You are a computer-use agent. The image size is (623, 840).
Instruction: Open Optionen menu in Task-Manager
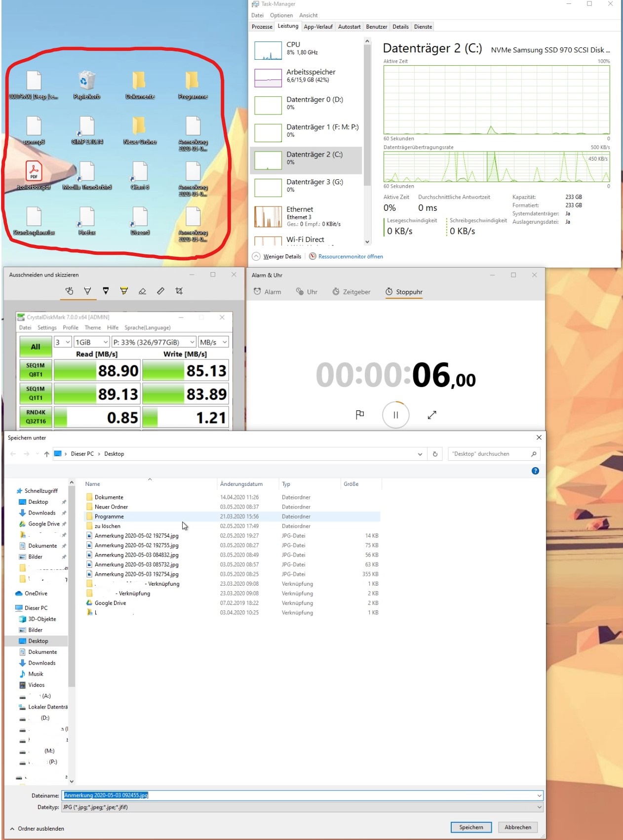click(x=281, y=15)
